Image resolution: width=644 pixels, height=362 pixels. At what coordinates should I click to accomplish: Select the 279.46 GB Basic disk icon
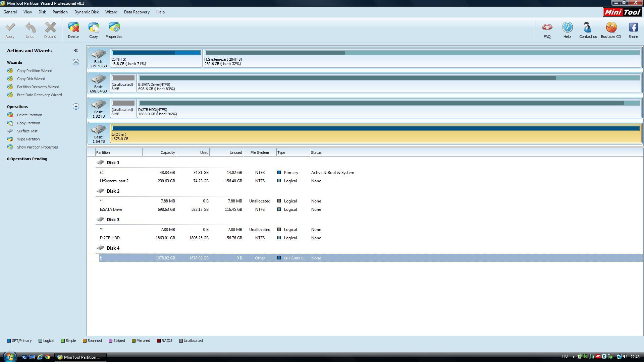coord(98,54)
